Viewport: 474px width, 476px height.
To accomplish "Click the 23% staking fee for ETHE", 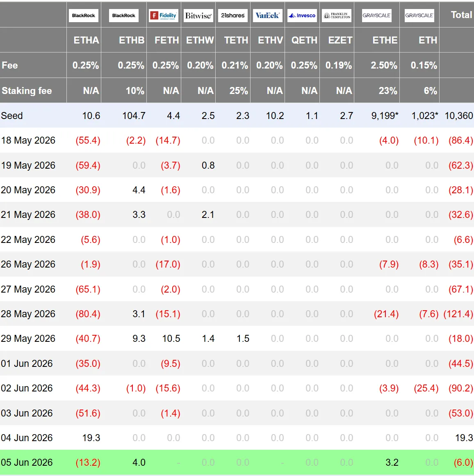I will pos(388,90).
